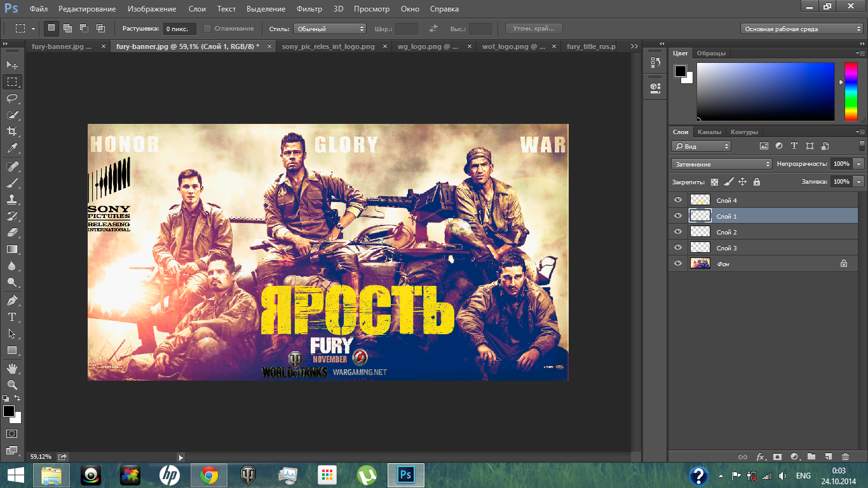The height and width of the screenshot is (488, 868).
Task: Select the Horizontal Type tool
Action: click(x=12, y=316)
